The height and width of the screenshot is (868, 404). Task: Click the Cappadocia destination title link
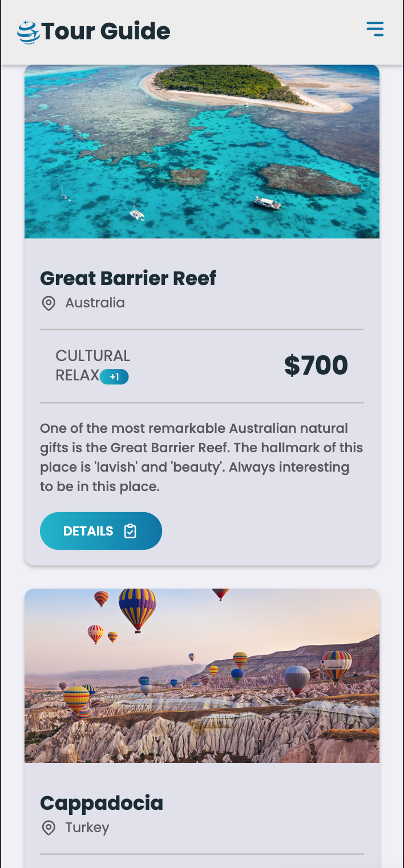pos(102,802)
